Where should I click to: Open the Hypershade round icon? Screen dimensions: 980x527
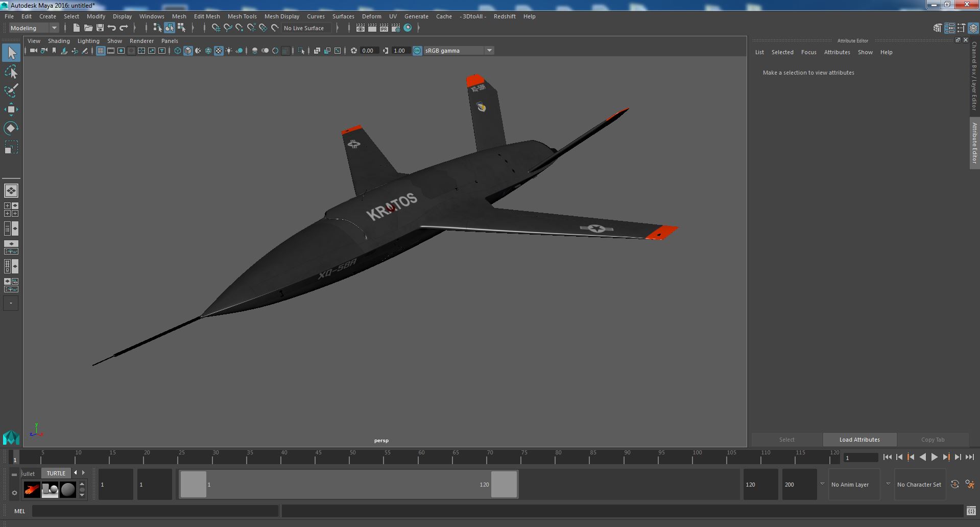click(x=408, y=28)
